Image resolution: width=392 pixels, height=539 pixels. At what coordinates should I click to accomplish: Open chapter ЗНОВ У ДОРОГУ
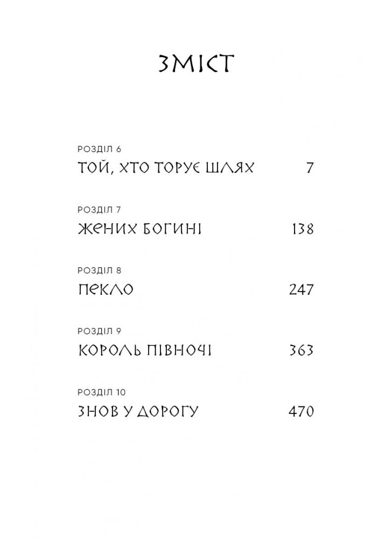pyautogui.click(x=138, y=411)
